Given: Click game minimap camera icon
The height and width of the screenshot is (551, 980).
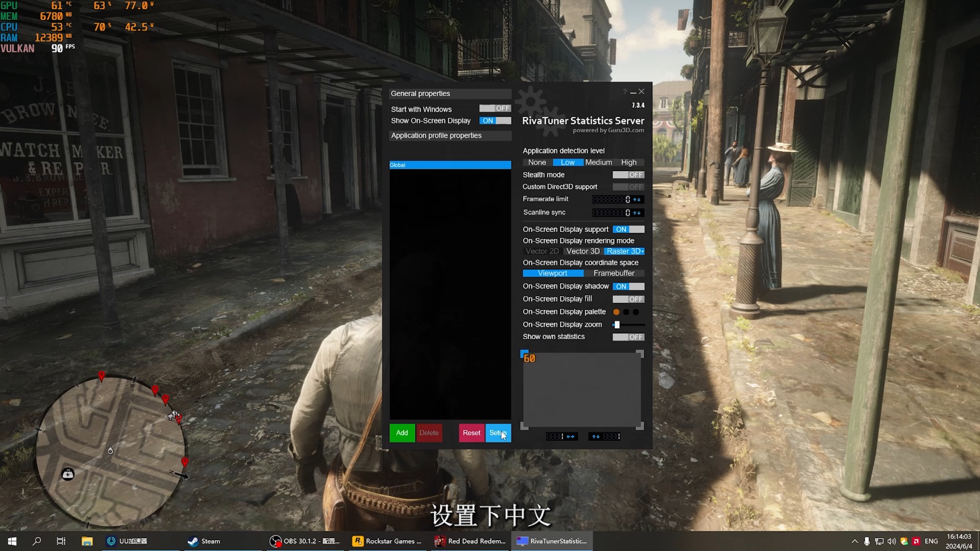Looking at the screenshot, I should 67,474.
